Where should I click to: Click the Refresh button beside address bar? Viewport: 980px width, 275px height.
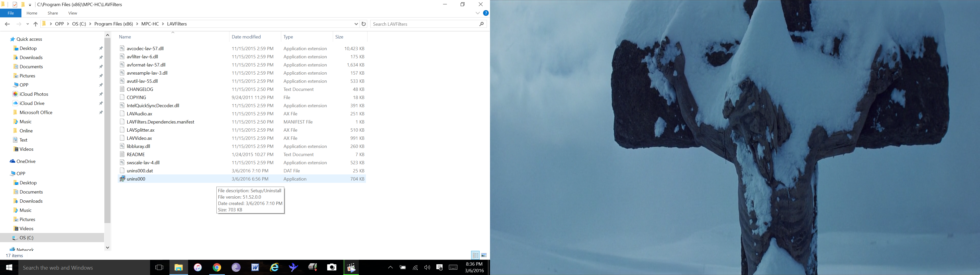tap(364, 24)
